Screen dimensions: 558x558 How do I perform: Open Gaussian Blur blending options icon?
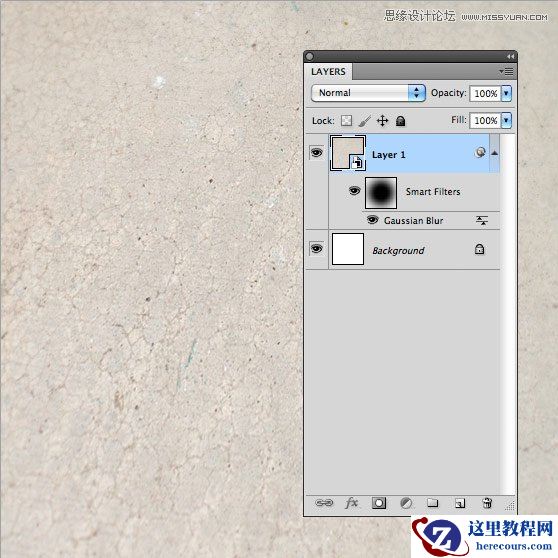482,221
